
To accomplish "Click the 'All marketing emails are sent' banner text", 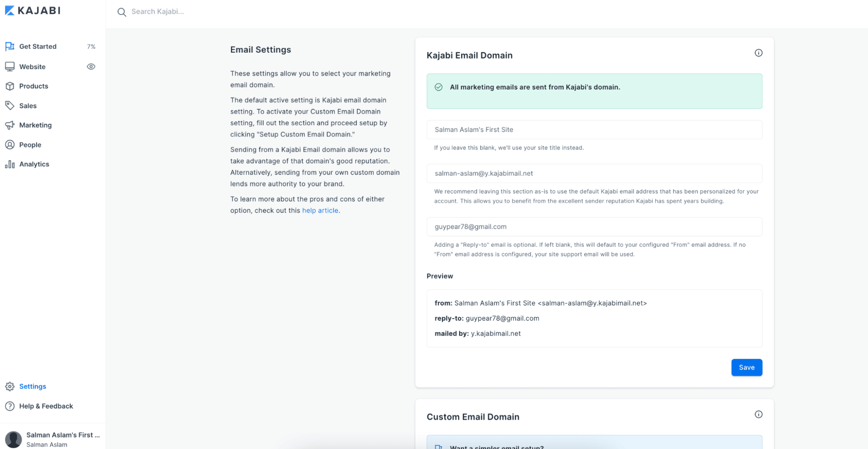I will click(535, 87).
